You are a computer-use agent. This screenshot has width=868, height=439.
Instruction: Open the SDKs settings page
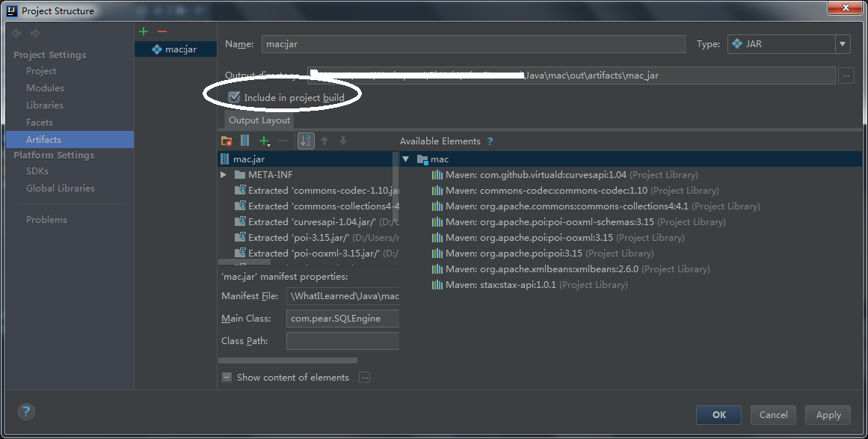pos(37,171)
